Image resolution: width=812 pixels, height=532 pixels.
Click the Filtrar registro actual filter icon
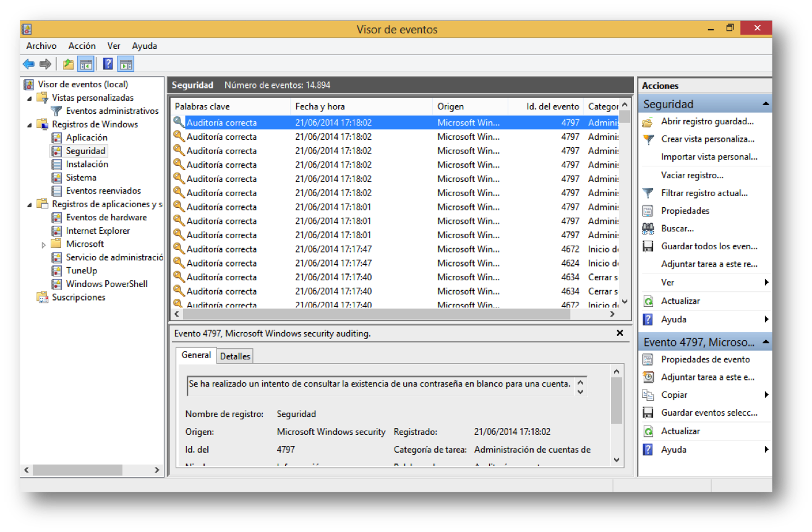[647, 193]
